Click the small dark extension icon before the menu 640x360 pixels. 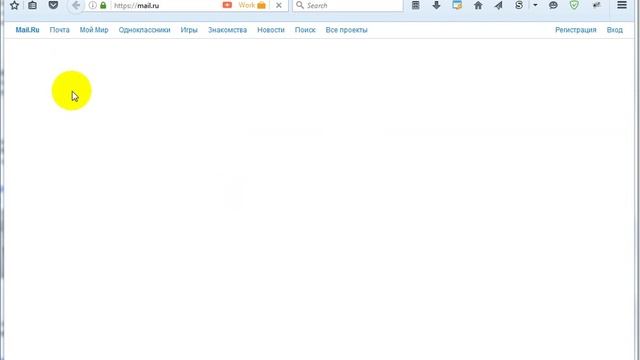(596, 5)
